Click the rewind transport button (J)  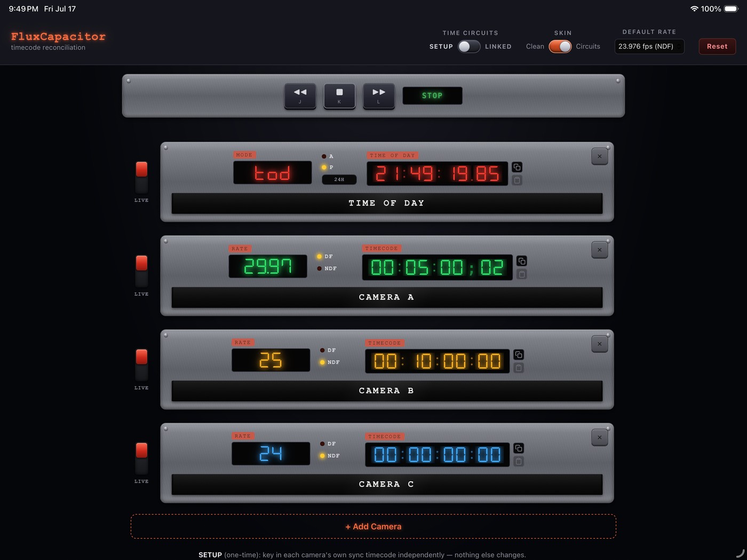(300, 95)
